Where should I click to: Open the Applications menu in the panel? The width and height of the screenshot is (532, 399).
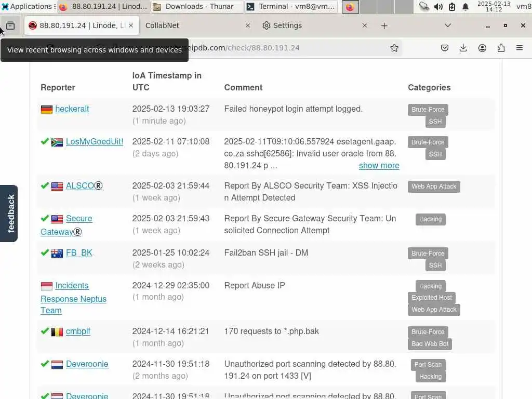[28, 6]
